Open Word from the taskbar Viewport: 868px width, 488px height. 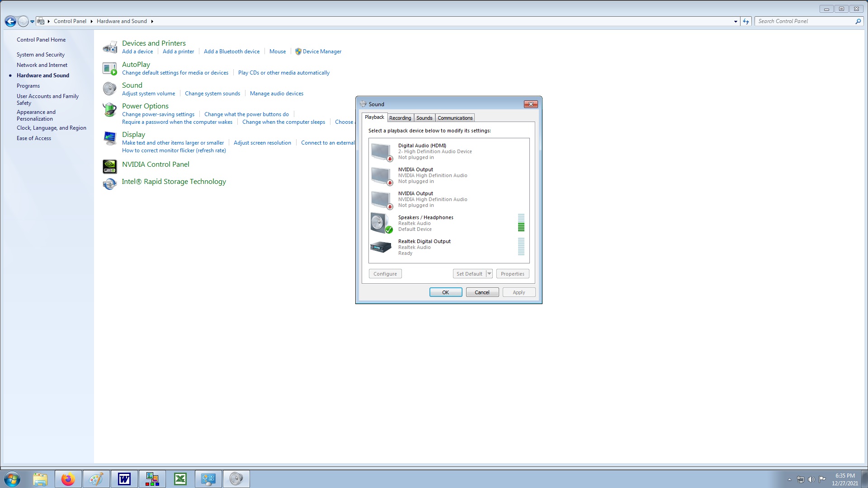tap(124, 479)
